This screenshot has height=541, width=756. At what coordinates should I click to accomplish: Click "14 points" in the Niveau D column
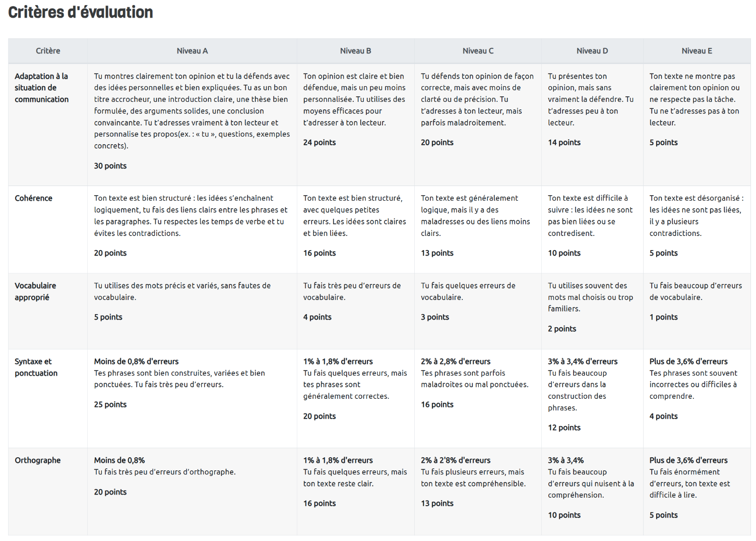pos(564,143)
